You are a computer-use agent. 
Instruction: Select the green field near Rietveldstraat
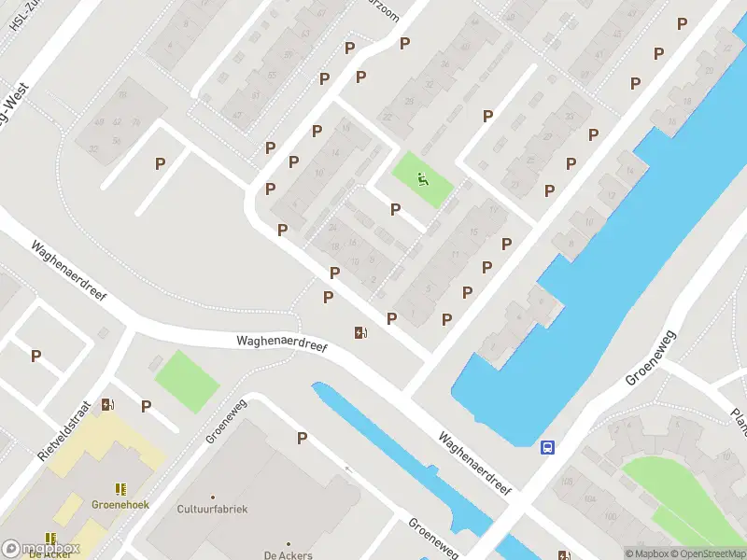(x=187, y=382)
